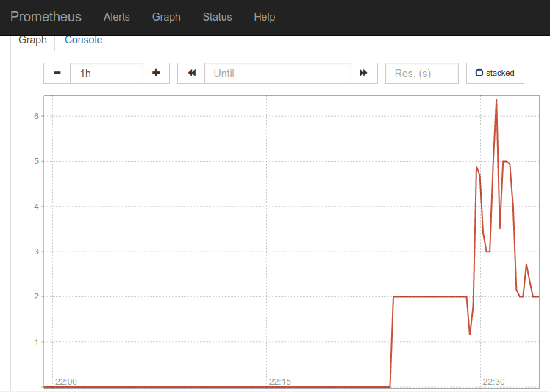Click the y-axis label 4

click(37, 207)
